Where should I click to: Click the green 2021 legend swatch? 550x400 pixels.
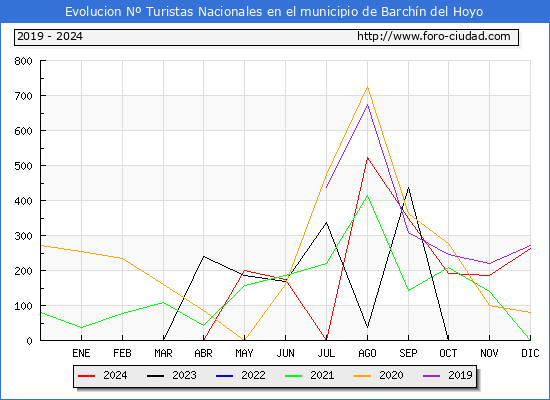pos(293,376)
